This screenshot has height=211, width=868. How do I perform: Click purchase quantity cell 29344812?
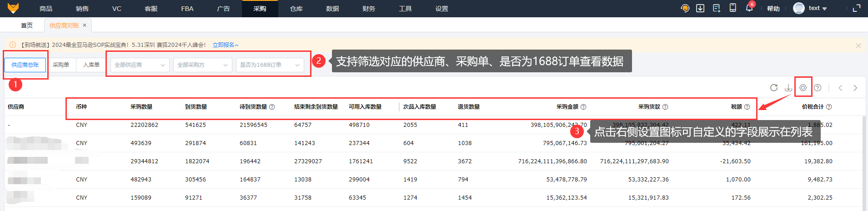[144, 161]
